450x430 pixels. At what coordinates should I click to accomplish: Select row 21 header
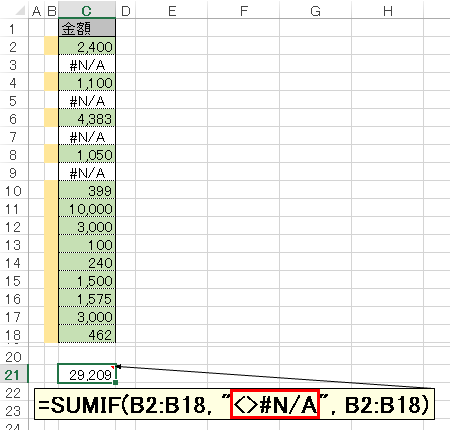click(x=13, y=375)
